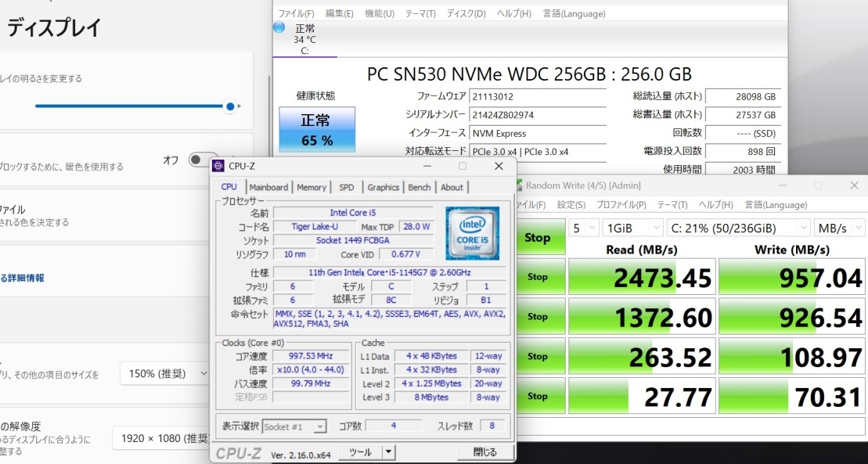The image size is (868, 464).
Task: Click core speed value 997.53 MHz
Action: point(309,356)
